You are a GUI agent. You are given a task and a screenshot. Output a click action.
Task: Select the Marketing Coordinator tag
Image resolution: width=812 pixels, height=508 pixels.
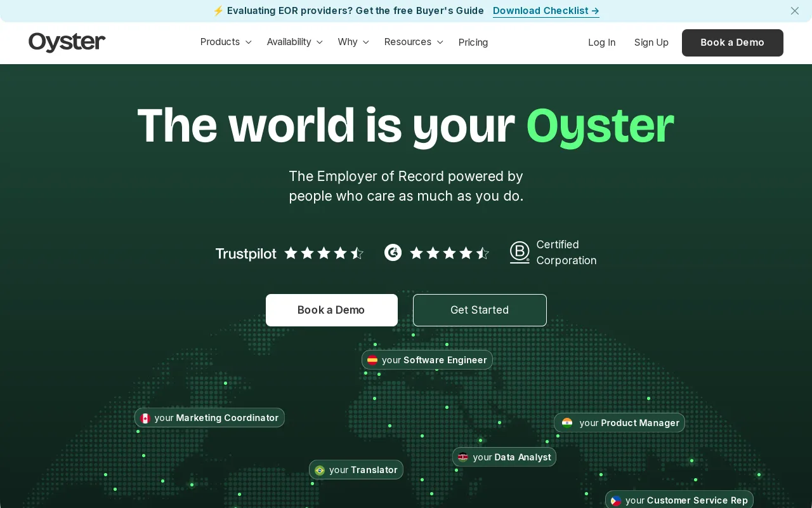209,418
